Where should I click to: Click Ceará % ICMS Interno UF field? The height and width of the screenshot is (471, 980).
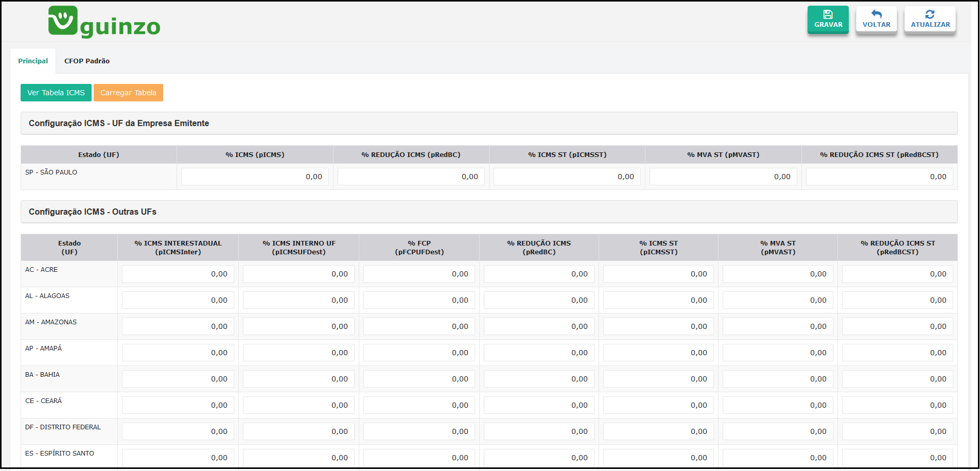coord(299,405)
